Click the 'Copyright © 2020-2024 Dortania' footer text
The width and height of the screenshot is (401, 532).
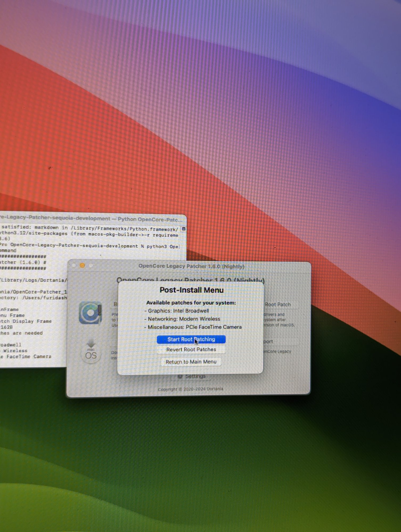[190, 389]
